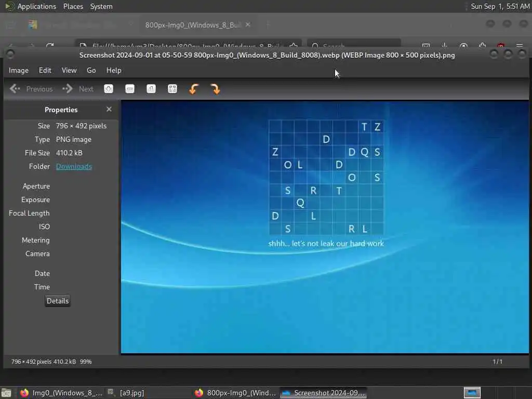Fit image to window
The height and width of the screenshot is (399, 532).
pos(172,89)
